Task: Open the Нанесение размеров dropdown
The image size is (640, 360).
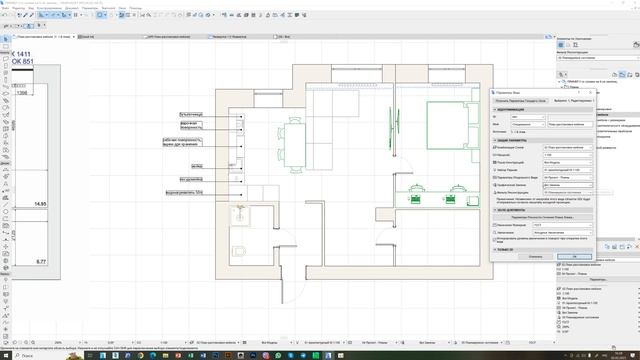Action: [562, 225]
